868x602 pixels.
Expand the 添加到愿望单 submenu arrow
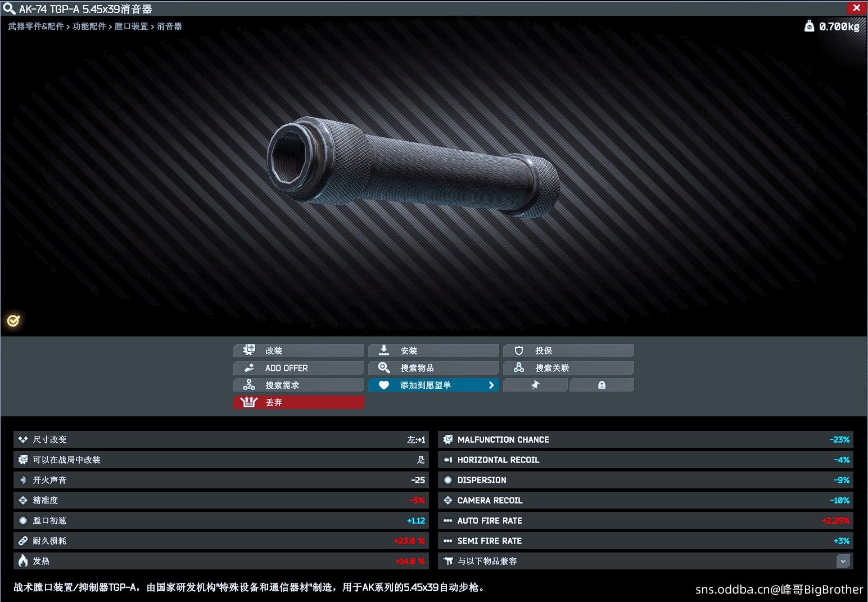[491, 385]
